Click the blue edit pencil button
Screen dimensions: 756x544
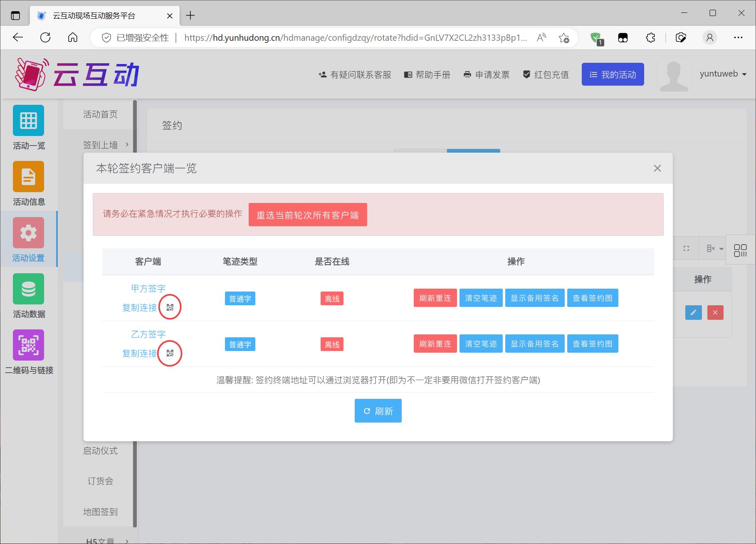[x=693, y=312]
